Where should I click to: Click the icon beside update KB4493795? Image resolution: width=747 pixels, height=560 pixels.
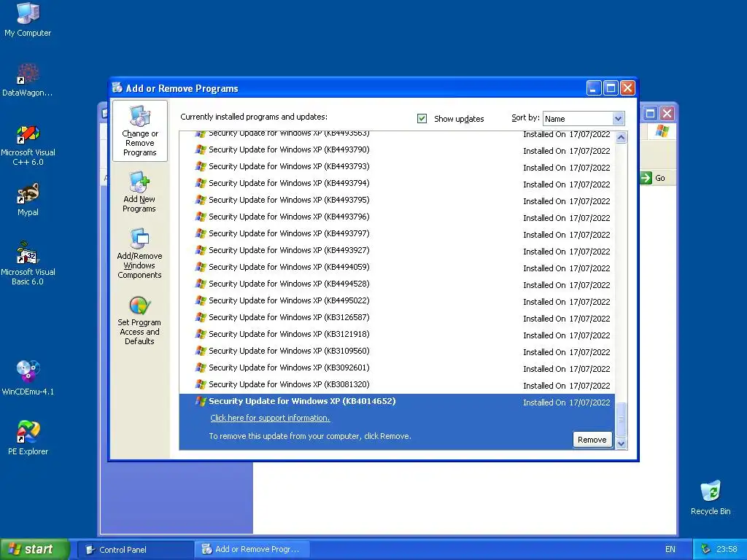click(201, 200)
